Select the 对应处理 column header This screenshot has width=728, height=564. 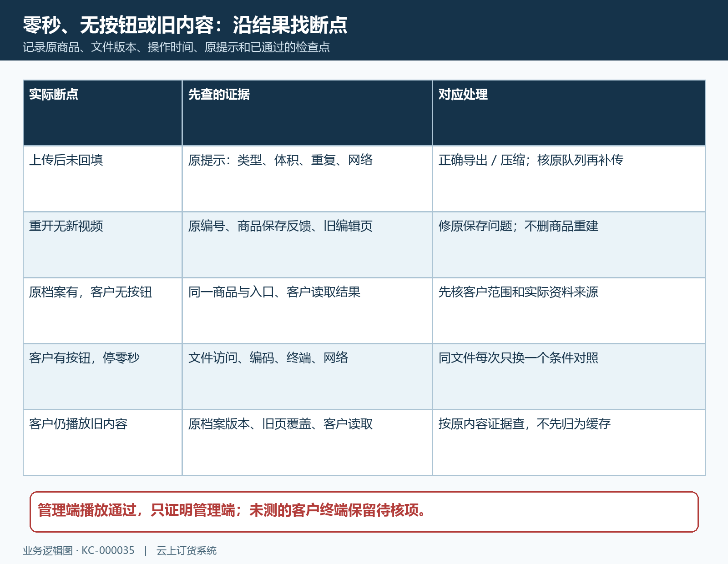(569, 113)
